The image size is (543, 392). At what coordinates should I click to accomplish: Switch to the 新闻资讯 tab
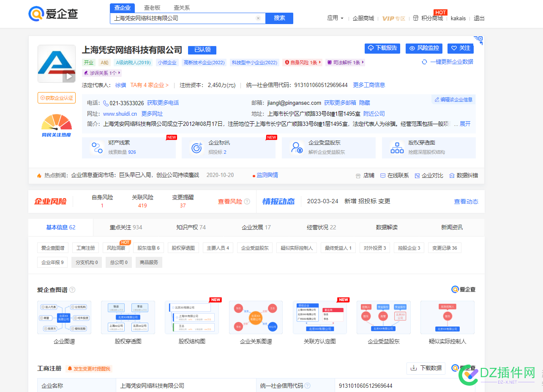click(x=452, y=227)
